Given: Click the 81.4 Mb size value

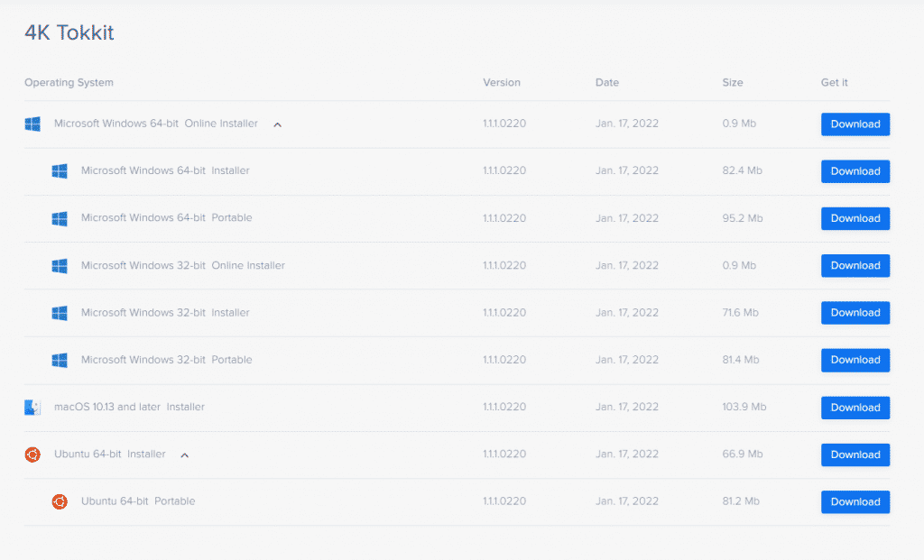Looking at the screenshot, I should click(741, 360).
